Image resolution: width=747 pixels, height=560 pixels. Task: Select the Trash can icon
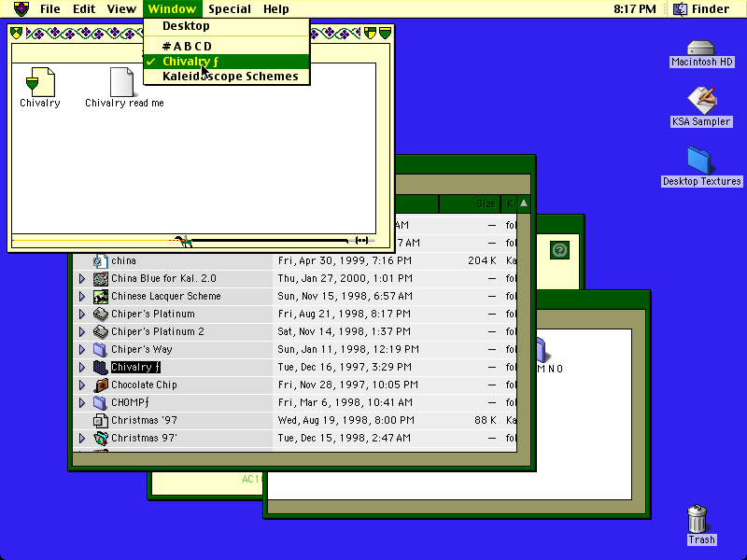(x=697, y=519)
